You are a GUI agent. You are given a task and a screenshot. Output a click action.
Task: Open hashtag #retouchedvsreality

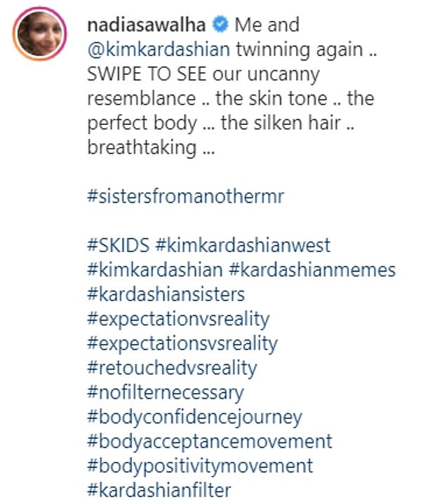(172, 368)
